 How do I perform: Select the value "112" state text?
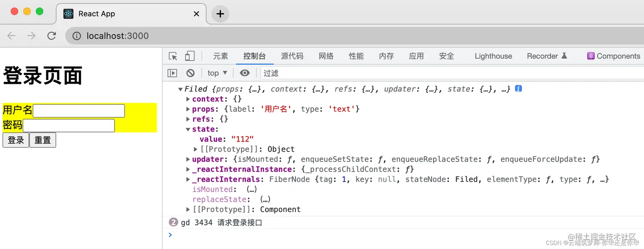(242, 139)
